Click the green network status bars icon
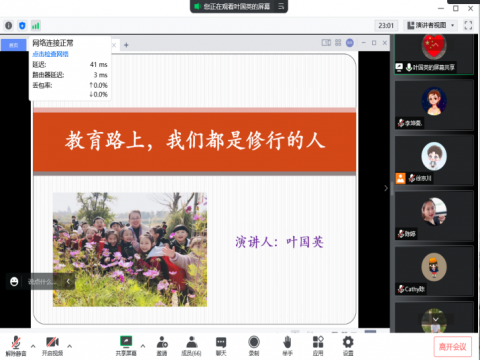The height and width of the screenshot is (360, 480). (35, 25)
